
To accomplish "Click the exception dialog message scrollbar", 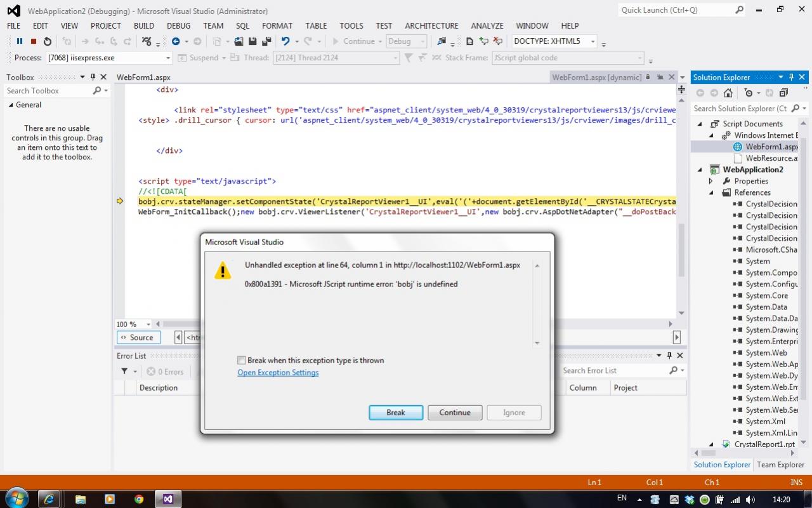I will [537, 304].
